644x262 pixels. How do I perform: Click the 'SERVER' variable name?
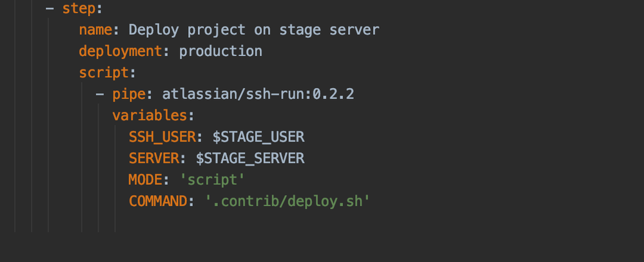pos(154,158)
